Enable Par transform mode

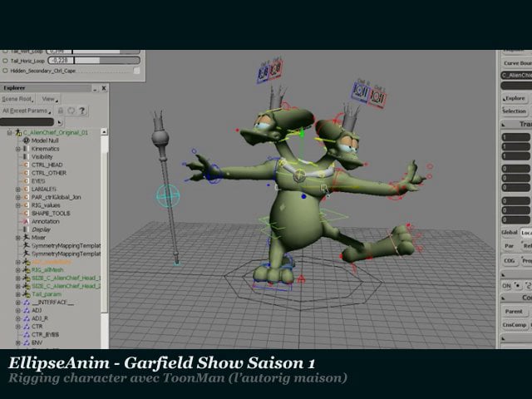[x=509, y=246]
